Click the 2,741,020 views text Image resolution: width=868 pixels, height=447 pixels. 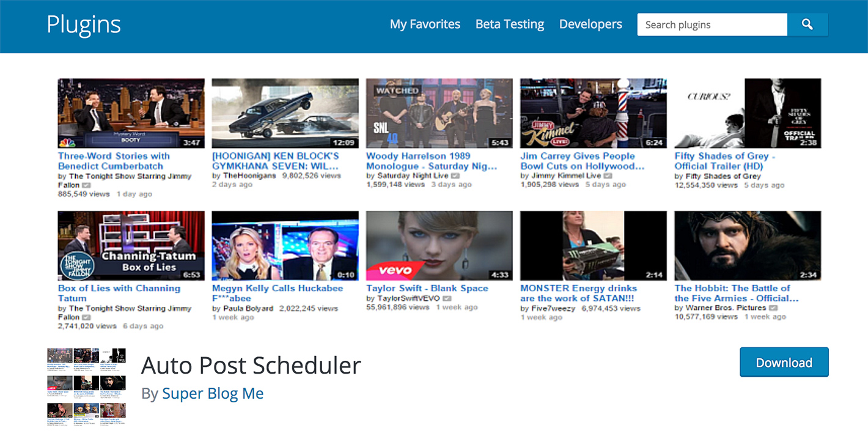click(x=87, y=327)
